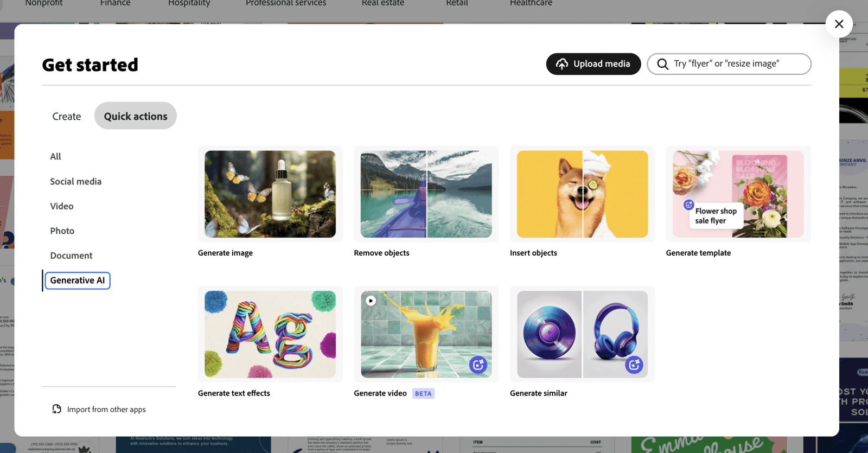Click Professional services in the background bar
868x453 pixels.
[x=286, y=3]
